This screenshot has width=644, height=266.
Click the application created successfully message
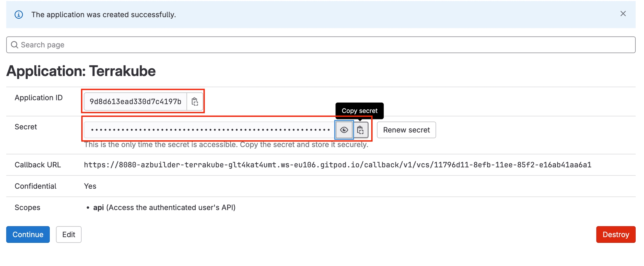pos(103,15)
